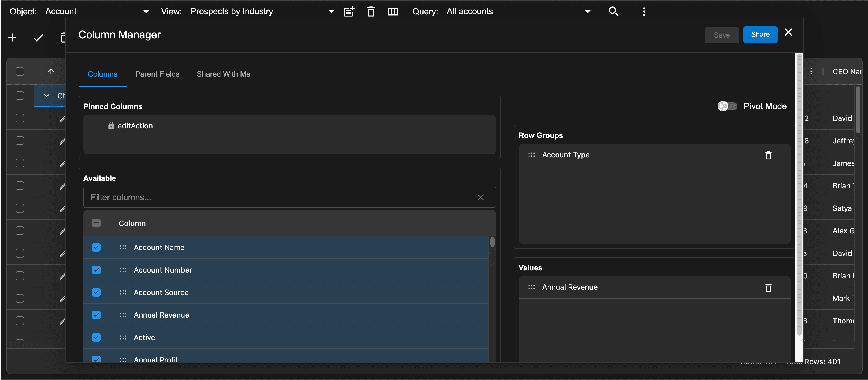The height and width of the screenshot is (380, 868).
Task: Click the Share button
Action: [x=760, y=35]
